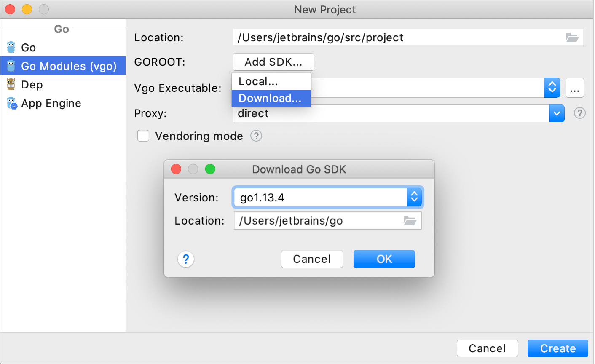Open the Version dropdown go1.13.4
The image size is (595, 364).
(x=327, y=197)
